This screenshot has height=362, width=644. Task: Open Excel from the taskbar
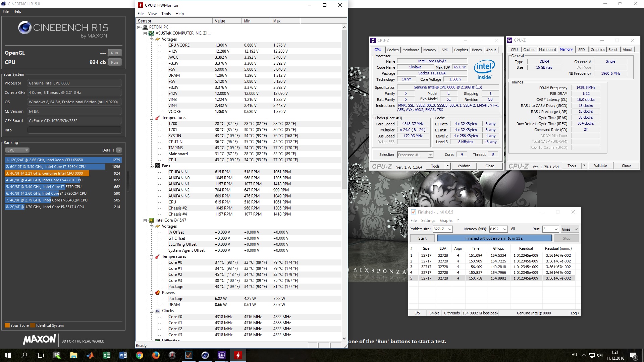coord(107,355)
